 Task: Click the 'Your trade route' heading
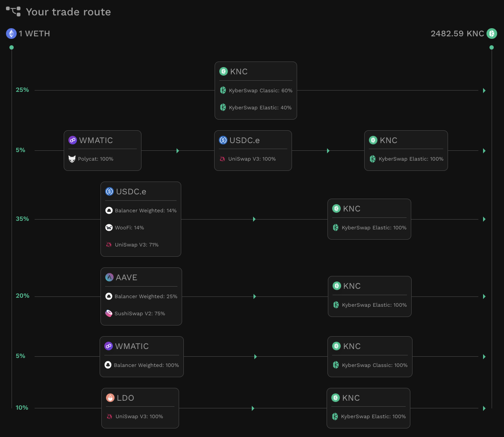[x=68, y=12]
